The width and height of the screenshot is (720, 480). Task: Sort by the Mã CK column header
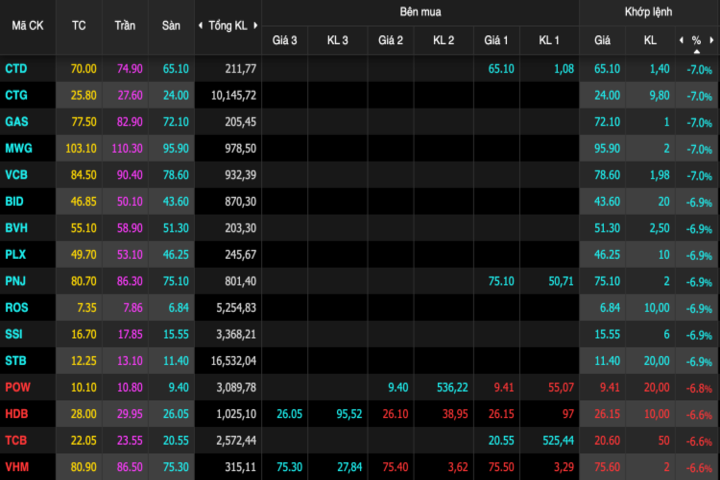(27, 25)
